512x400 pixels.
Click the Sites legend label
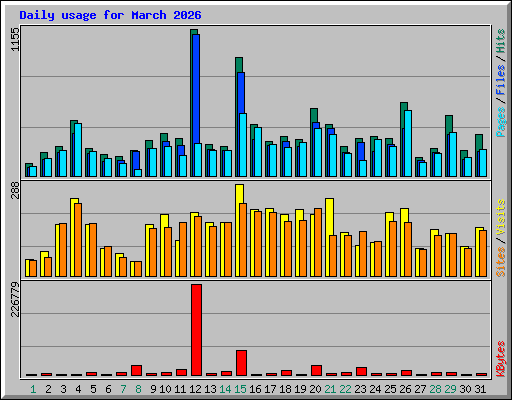tap(500, 262)
